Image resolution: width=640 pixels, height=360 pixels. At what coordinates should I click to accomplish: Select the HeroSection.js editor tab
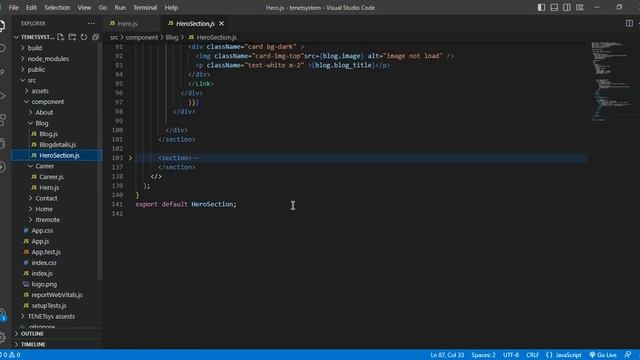point(195,24)
